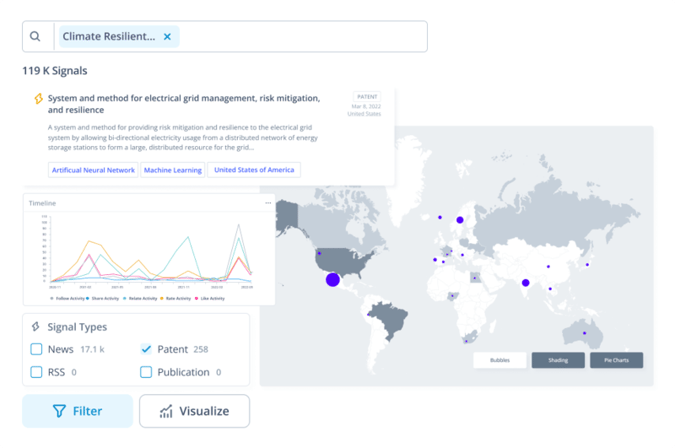This screenshot has width=675, height=448.
Task: Click the lightning bolt patent signal icon
Action: pos(39,100)
